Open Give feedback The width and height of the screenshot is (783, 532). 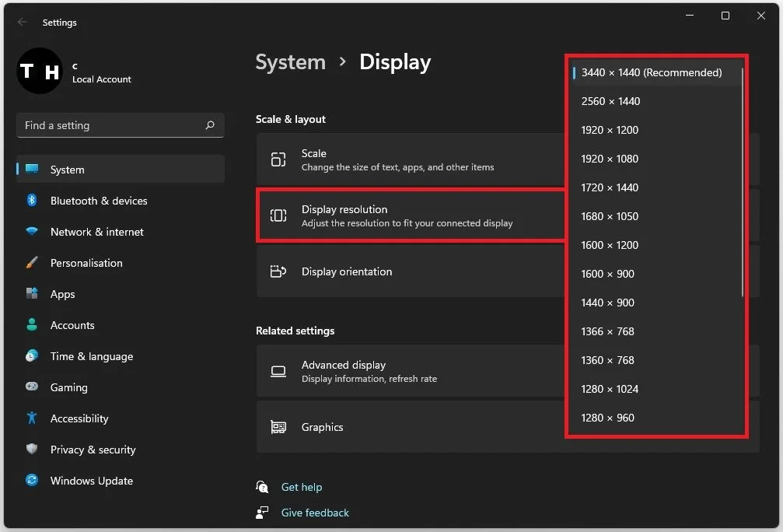click(x=314, y=513)
